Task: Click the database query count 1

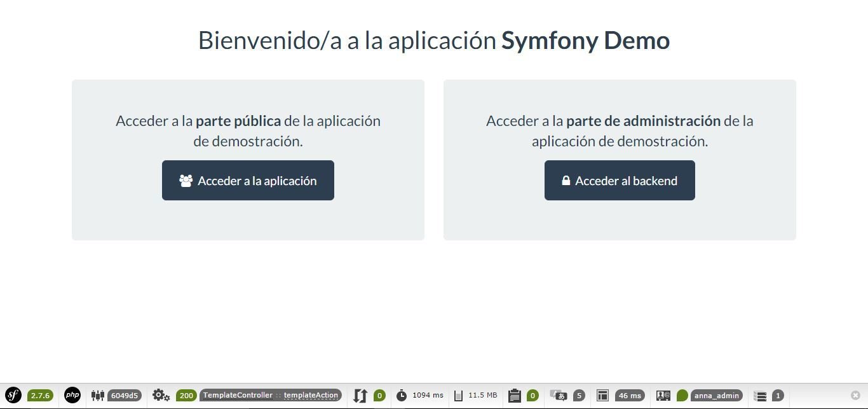Action: (778, 396)
